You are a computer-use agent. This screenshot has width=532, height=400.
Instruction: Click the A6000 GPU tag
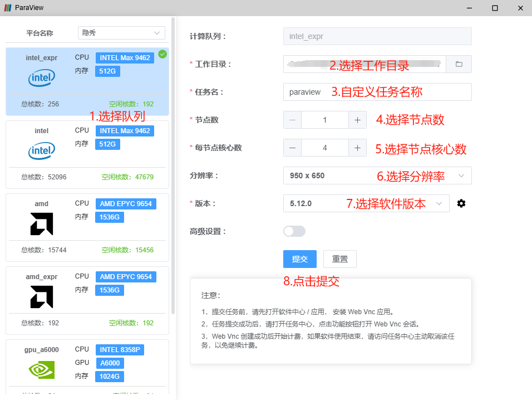point(110,363)
